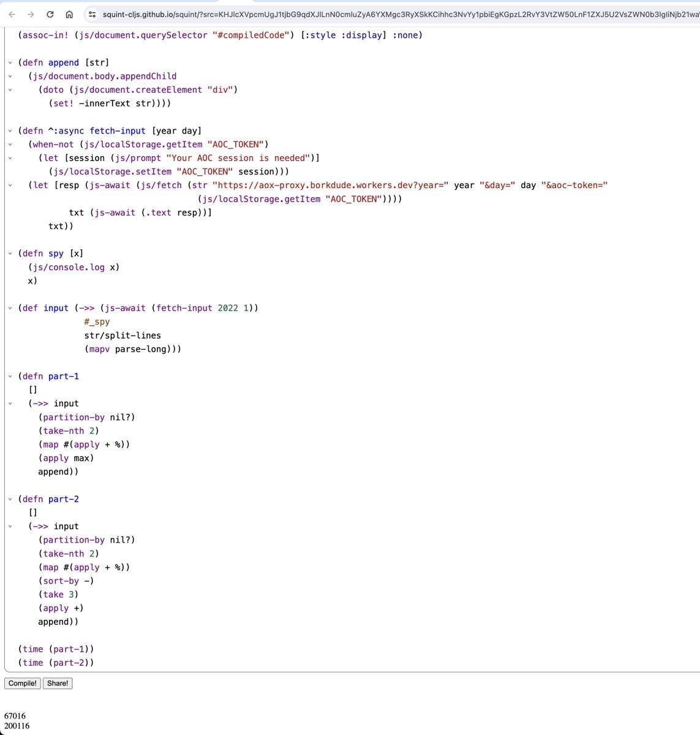Click the (time (part-2)) line
Screen dimensions: 700x735
tap(56, 663)
